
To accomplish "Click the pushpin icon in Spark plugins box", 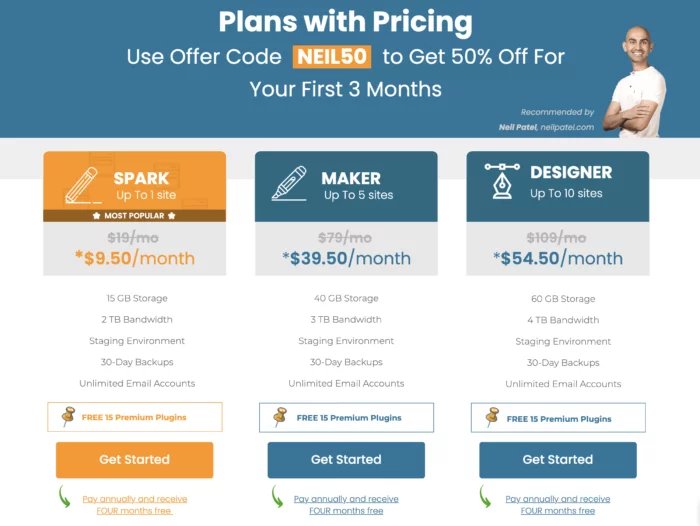I will (x=68, y=417).
